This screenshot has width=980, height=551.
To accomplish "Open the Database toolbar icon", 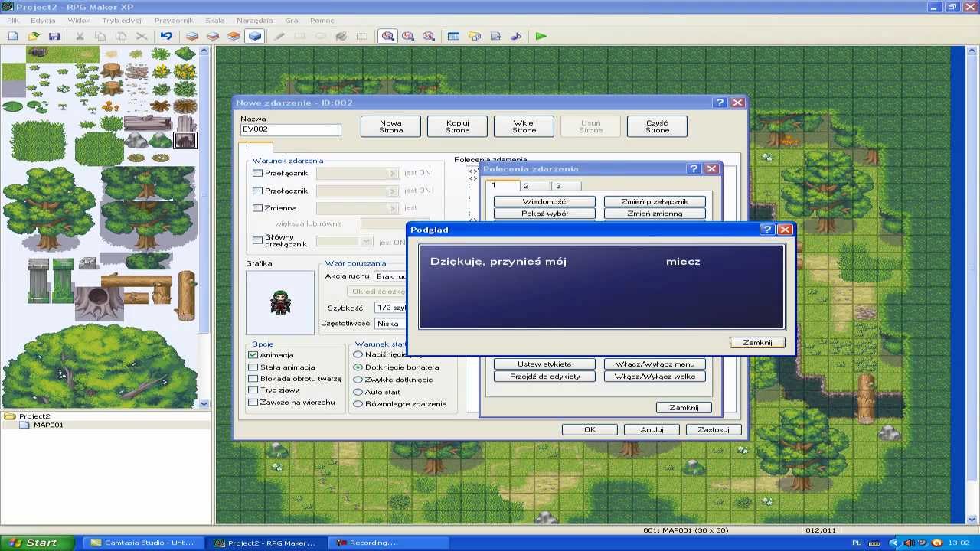I will (x=454, y=36).
